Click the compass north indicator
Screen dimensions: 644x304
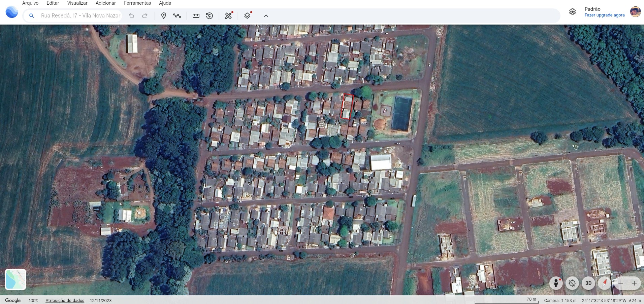pos(605,283)
